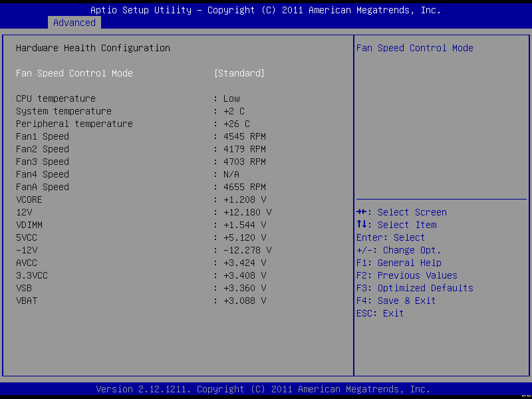
Task: Click the 4179 RPM reading
Action: click(245, 149)
